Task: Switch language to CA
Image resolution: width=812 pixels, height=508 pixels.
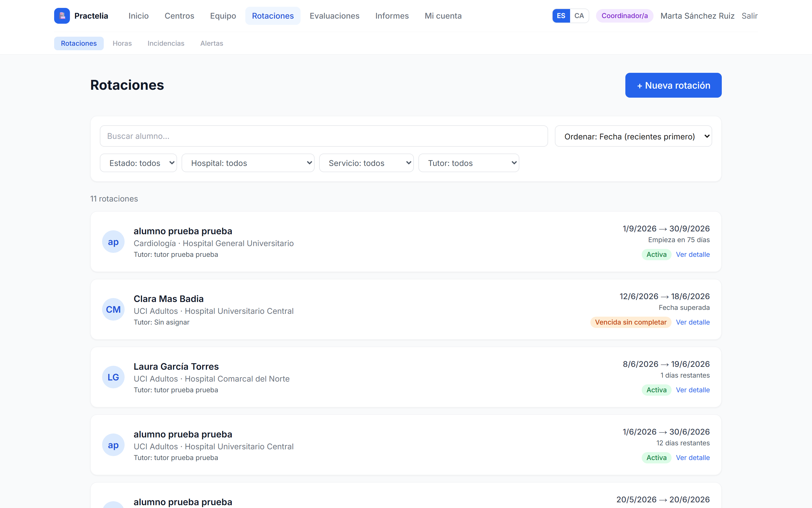Action: pos(579,16)
